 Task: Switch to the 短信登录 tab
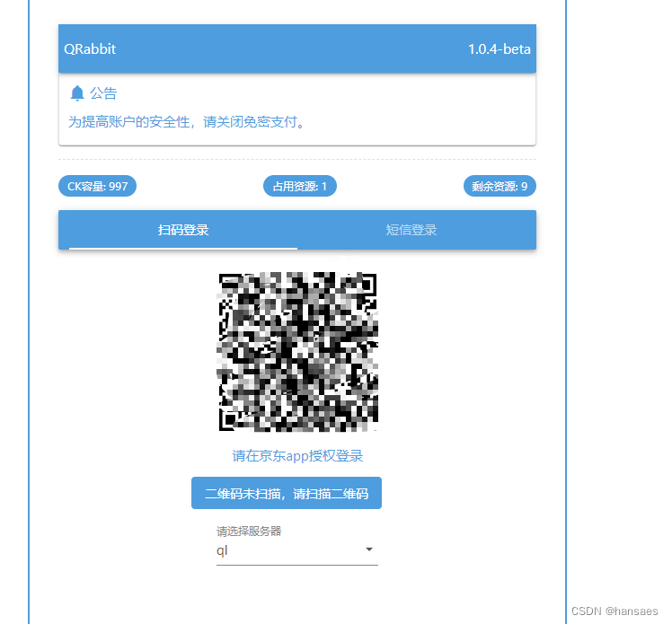(411, 230)
